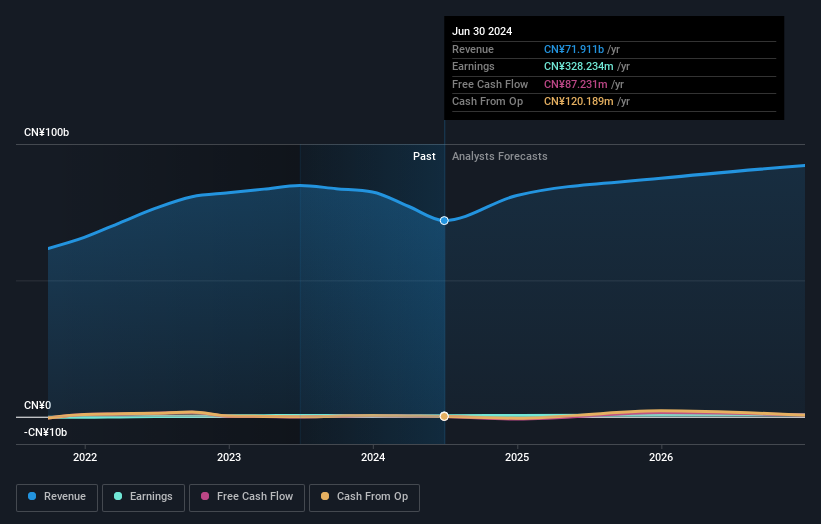Click the 2025 x-axis label
This screenshot has height=524, width=821.
[517, 457]
